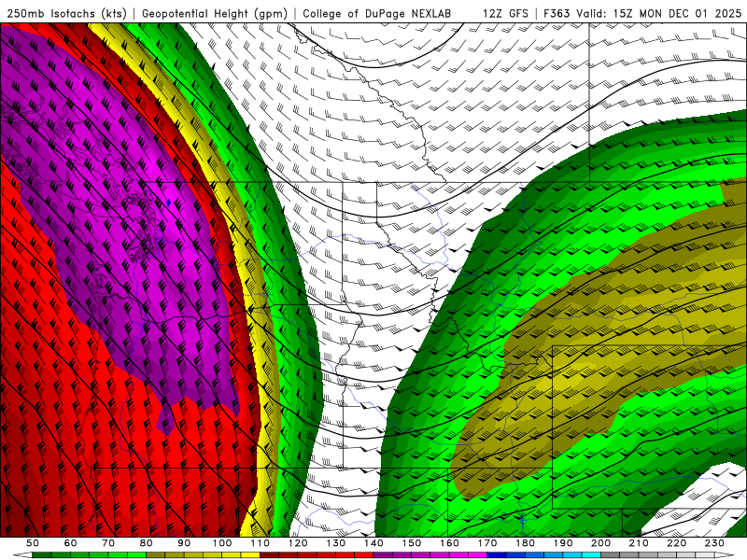Viewport: 747px width, 560px height.
Task: Click the "230" legend value
Action: click(x=714, y=543)
